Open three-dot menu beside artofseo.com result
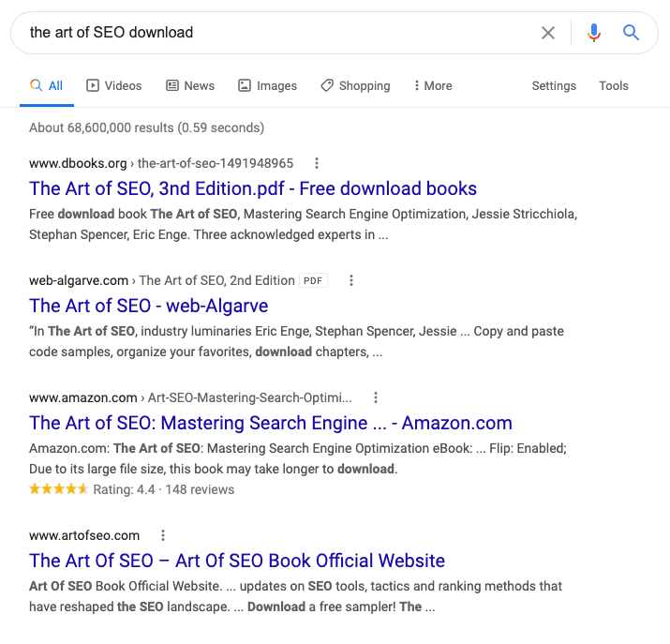 click(x=163, y=535)
